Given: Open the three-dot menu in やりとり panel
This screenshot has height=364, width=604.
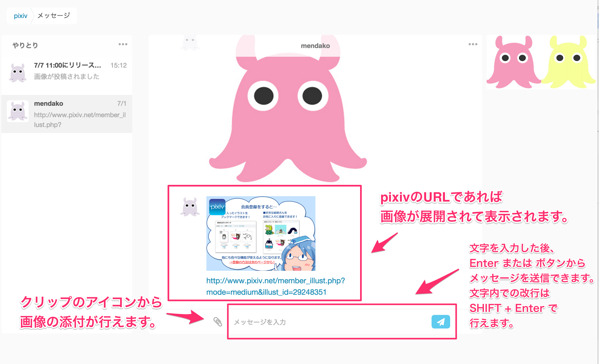Looking at the screenshot, I should click(x=123, y=44).
